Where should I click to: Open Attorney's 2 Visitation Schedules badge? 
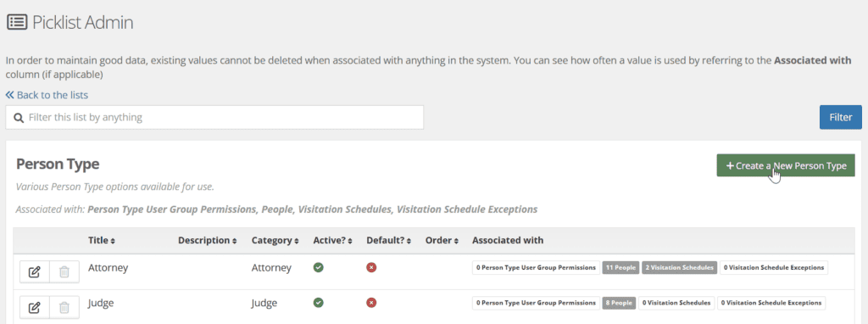click(x=679, y=267)
